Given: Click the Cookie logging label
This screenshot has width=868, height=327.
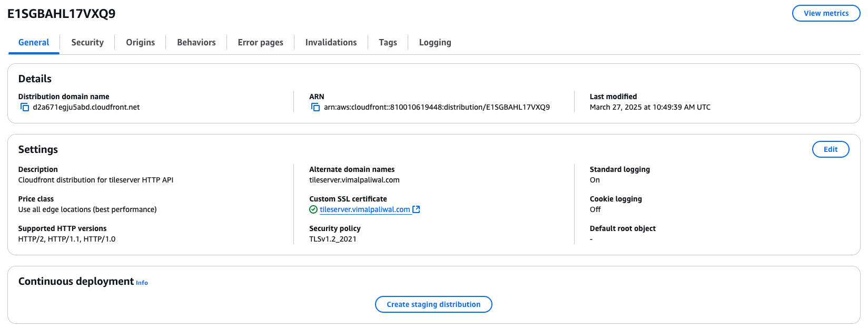Looking at the screenshot, I should coord(616,199).
